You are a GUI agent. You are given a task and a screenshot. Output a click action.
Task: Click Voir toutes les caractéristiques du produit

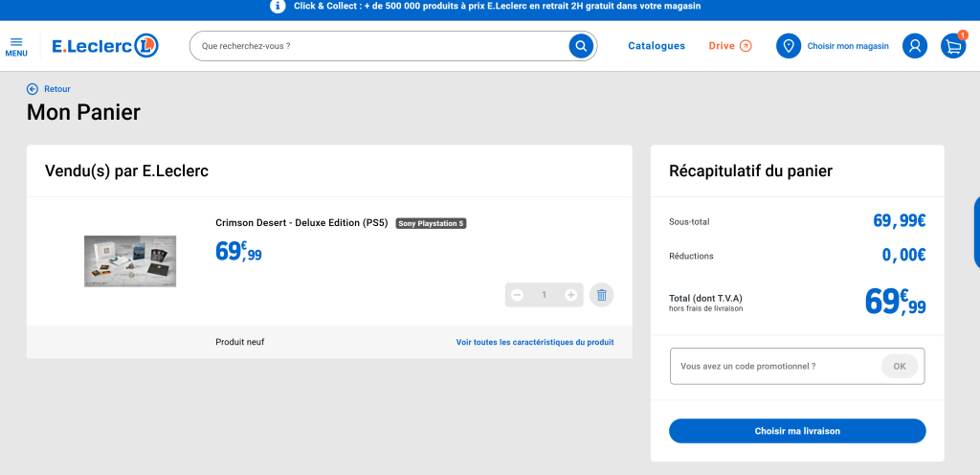pyautogui.click(x=535, y=342)
